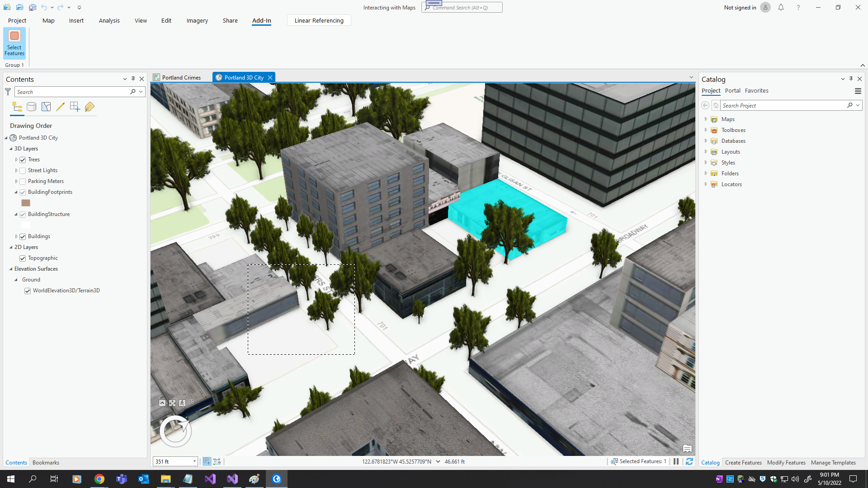Collapse the 3D Layers group
868x488 pixels.
pos(10,148)
